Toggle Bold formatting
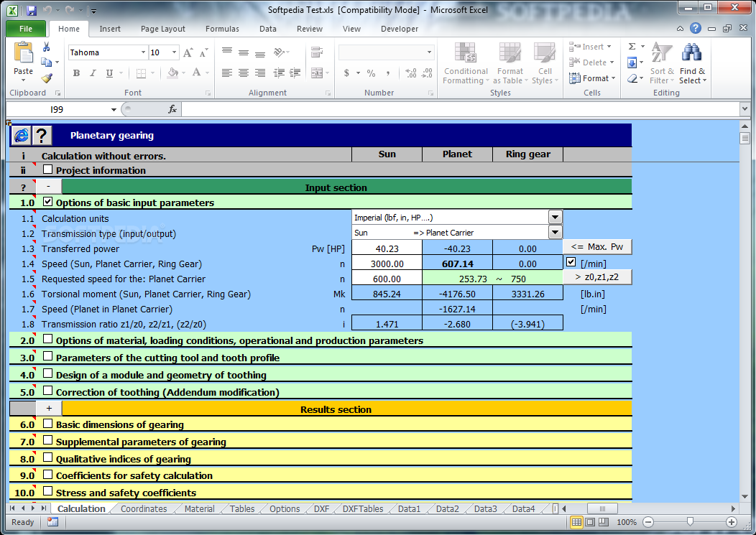Viewport: 756px width, 535px height. (76, 73)
